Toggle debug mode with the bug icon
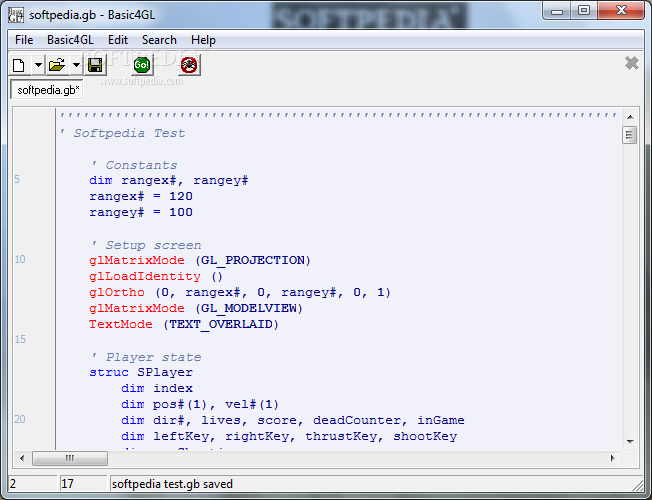Image resolution: width=652 pixels, height=500 pixels. pos(189,65)
